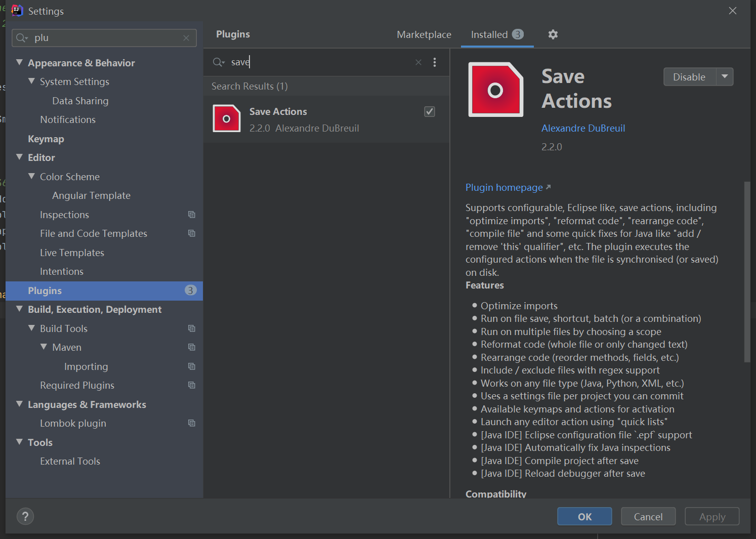The width and height of the screenshot is (756, 539).
Task: Focus the settings search field 'plu'
Action: [104, 38]
